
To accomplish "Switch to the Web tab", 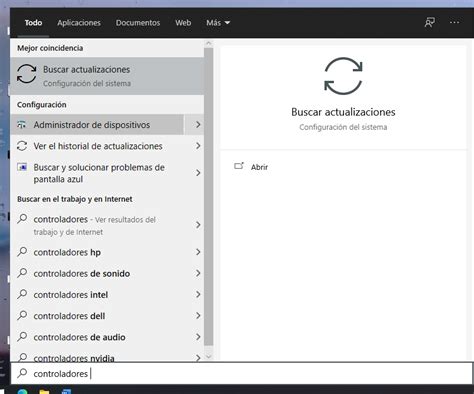I will click(183, 23).
